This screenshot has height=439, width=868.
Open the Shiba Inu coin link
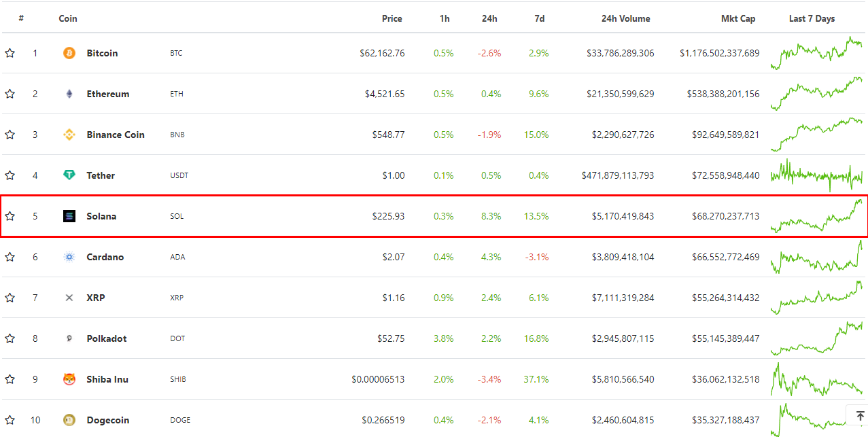pyautogui.click(x=107, y=379)
